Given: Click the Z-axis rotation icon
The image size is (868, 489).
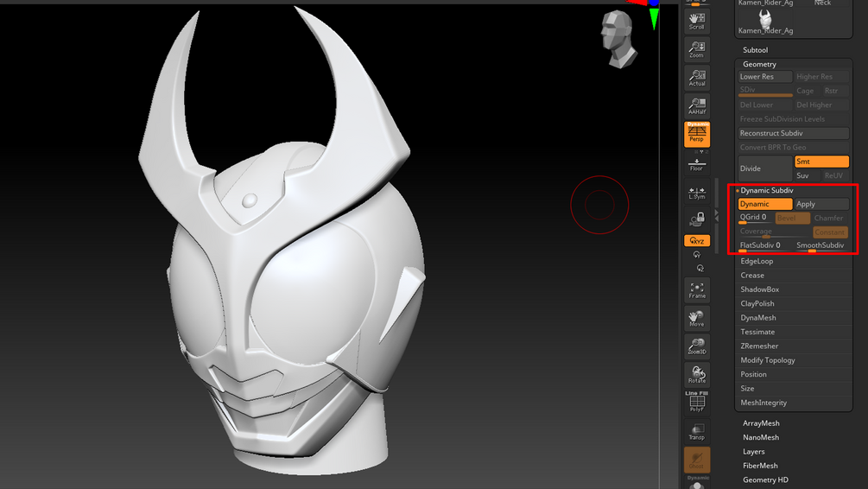Looking at the screenshot, I should click(x=700, y=268).
